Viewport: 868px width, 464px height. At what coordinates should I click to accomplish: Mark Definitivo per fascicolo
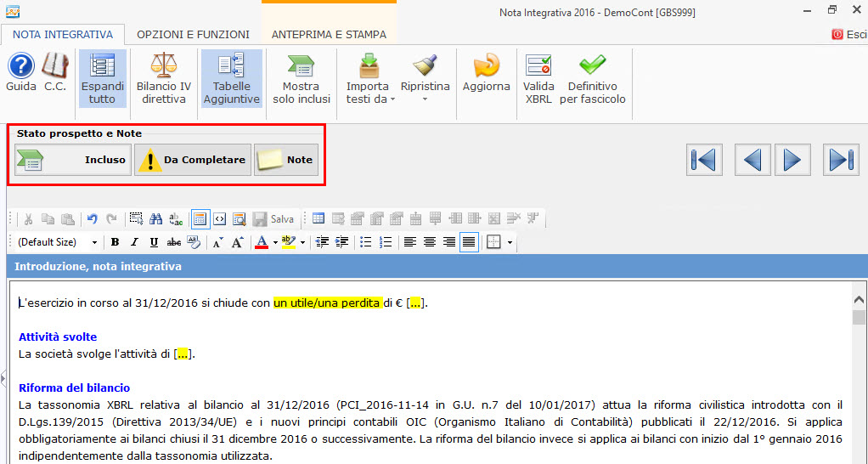(x=592, y=78)
